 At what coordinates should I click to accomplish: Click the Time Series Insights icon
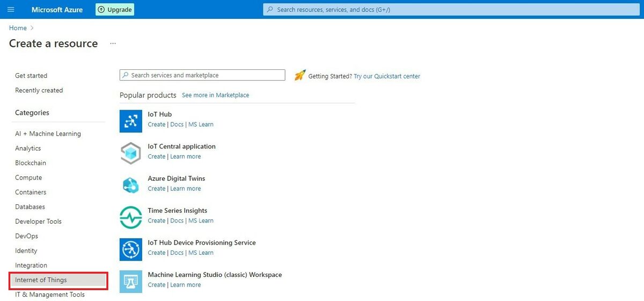pos(130,218)
